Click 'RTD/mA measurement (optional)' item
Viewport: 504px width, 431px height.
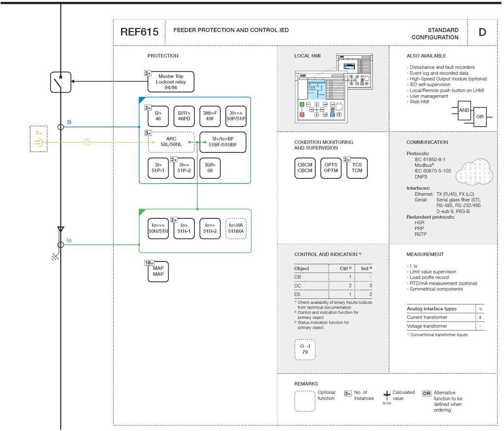click(442, 283)
